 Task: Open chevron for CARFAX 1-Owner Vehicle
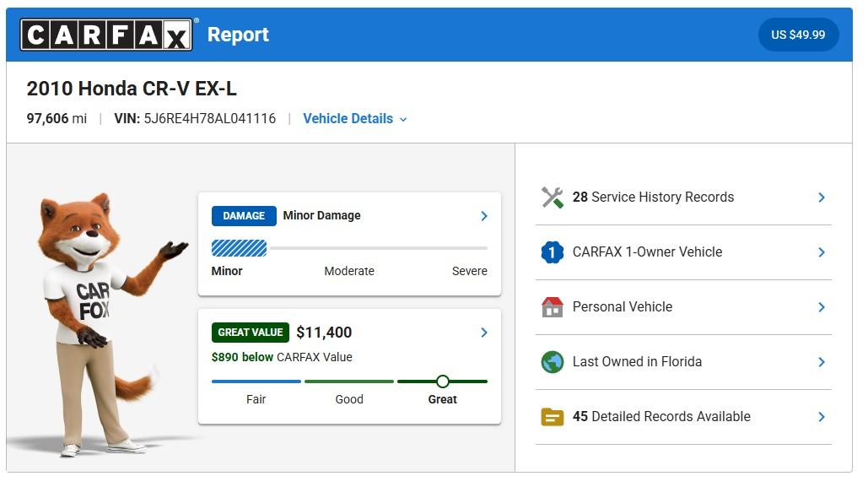(822, 252)
